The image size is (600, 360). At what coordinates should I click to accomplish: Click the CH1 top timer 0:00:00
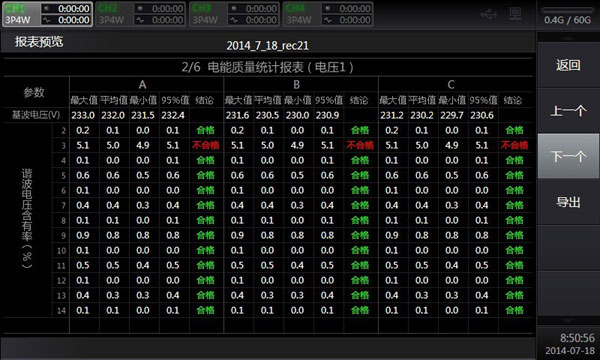[x=74, y=8]
